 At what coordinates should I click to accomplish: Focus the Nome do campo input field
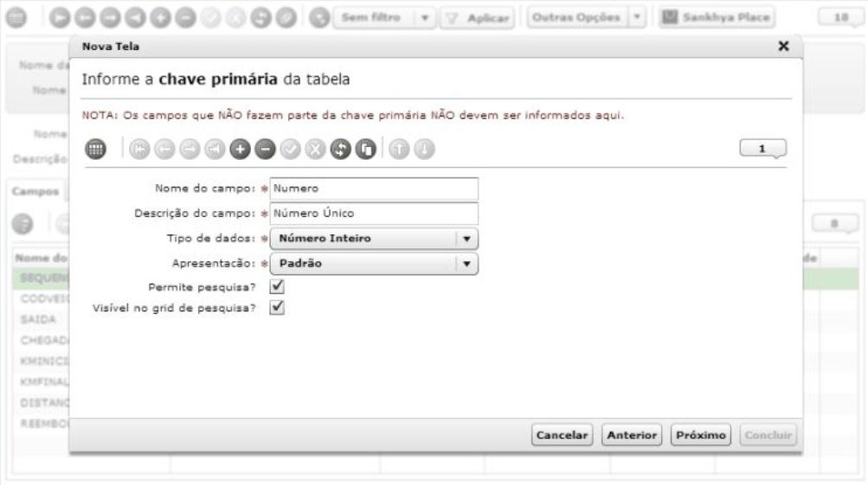tap(374, 188)
